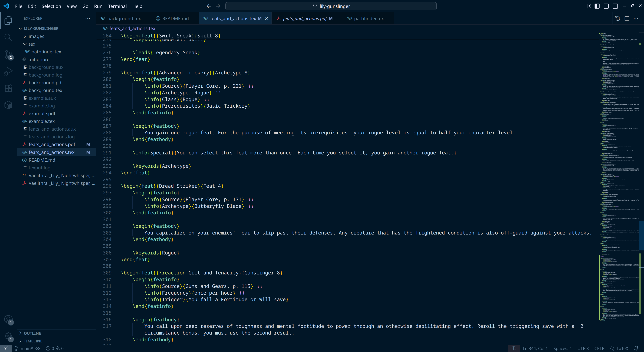Open Run and Debug view
The height and width of the screenshot is (352, 644).
(8, 71)
